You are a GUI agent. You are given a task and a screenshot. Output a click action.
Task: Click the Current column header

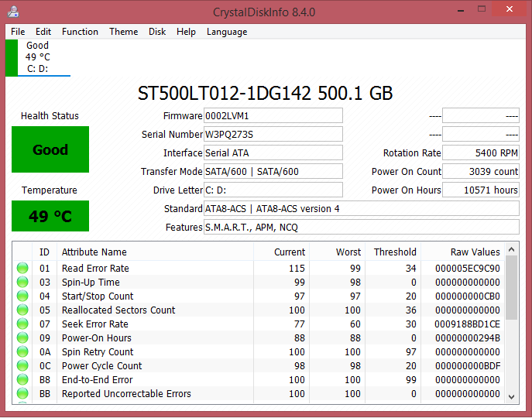tap(282, 252)
